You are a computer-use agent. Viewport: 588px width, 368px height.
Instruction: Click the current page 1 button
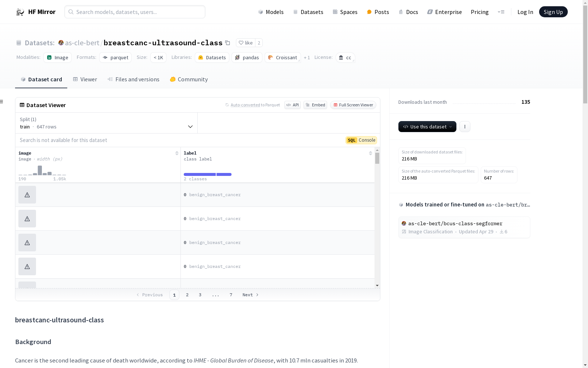coord(174,295)
